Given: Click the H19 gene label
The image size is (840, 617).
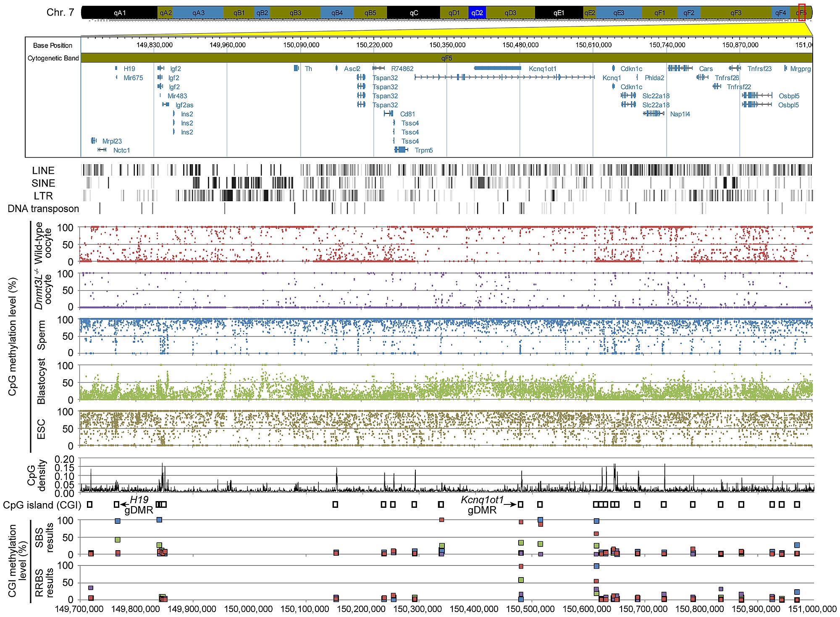Looking at the screenshot, I should pos(129,68).
